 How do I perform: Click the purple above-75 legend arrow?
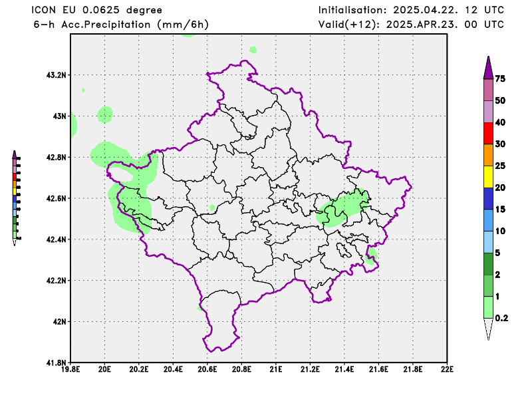488,68
